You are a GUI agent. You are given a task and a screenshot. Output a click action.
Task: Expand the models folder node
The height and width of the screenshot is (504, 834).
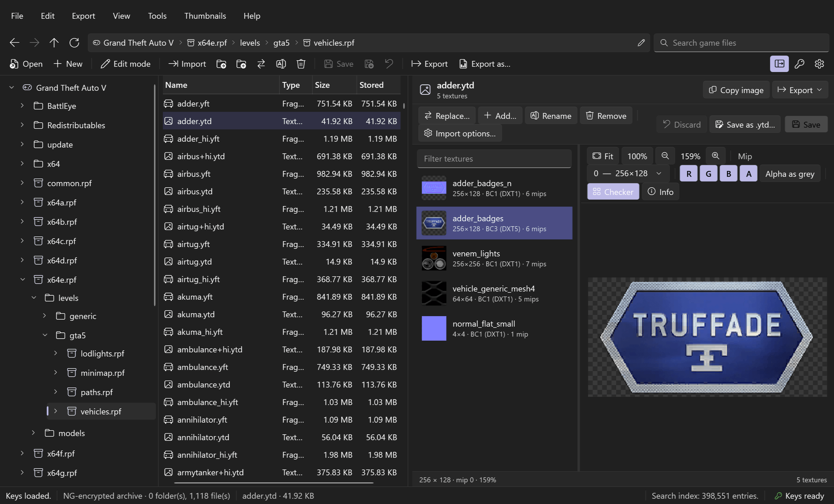(x=33, y=433)
